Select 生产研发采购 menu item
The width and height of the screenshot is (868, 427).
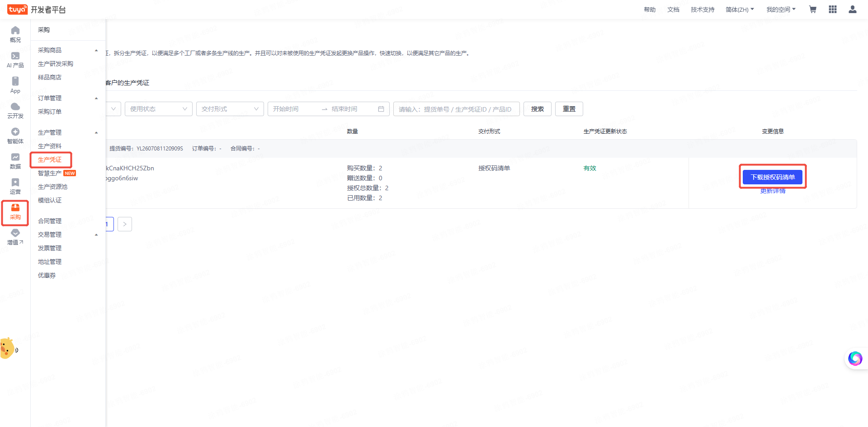pyautogui.click(x=56, y=64)
